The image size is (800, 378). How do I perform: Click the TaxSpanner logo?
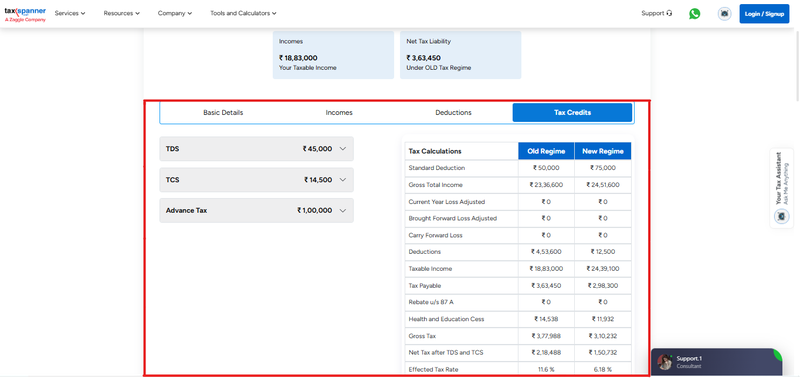point(25,14)
